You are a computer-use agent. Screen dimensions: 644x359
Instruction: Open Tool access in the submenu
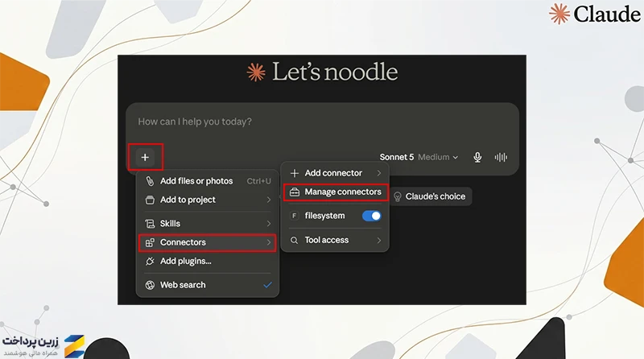[336, 241]
